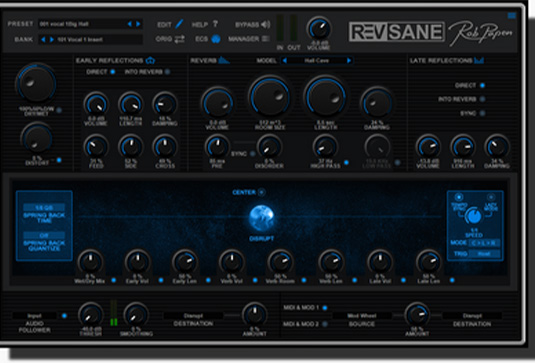Click the Center button icon above the globe
This screenshot has height=363, width=535.
click(x=261, y=192)
